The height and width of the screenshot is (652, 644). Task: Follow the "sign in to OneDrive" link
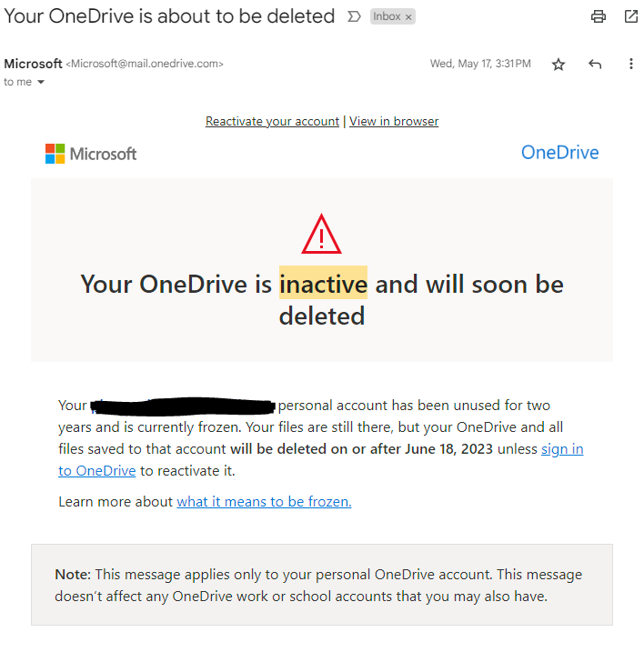click(562, 449)
